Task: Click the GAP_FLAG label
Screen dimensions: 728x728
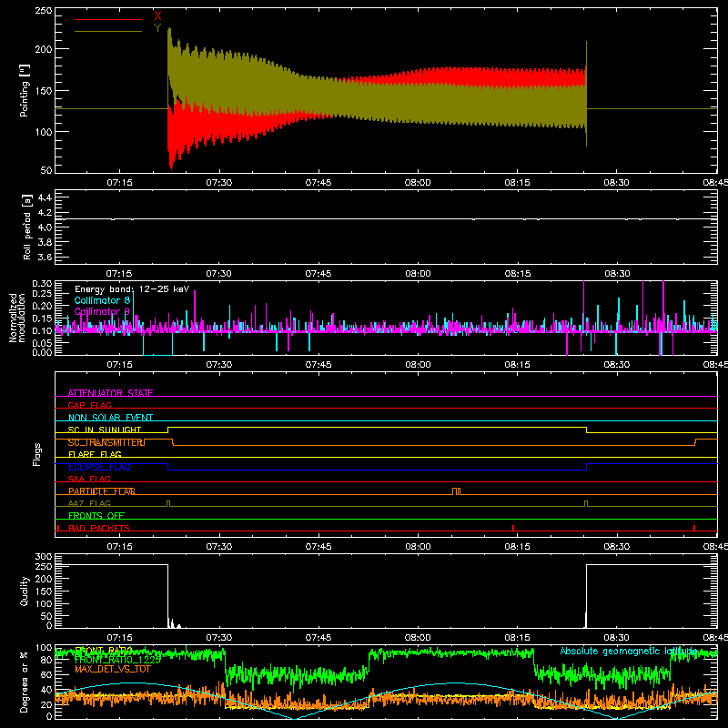Action: 89,405
